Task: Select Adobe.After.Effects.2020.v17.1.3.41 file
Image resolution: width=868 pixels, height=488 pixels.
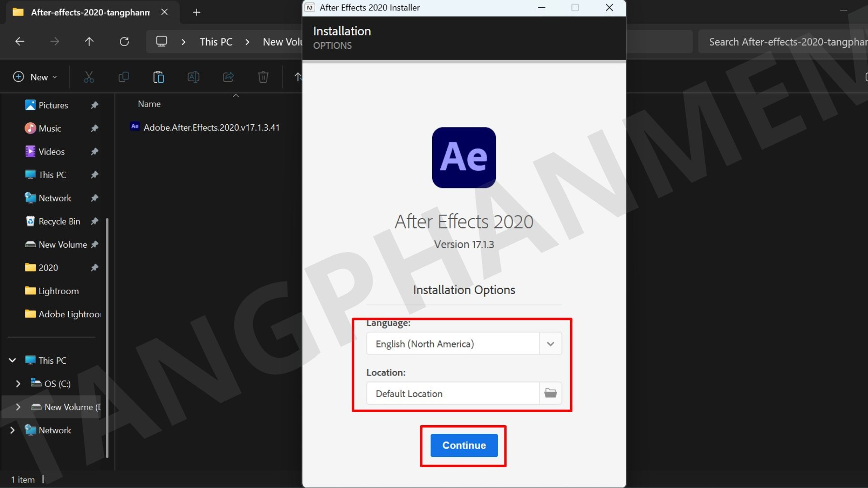Action: click(x=212, y=127)
